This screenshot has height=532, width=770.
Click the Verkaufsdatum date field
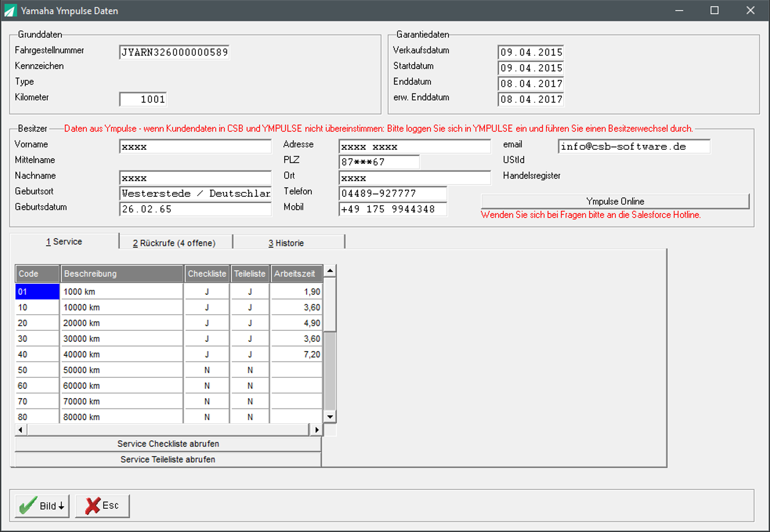click(x=530, y=52)
